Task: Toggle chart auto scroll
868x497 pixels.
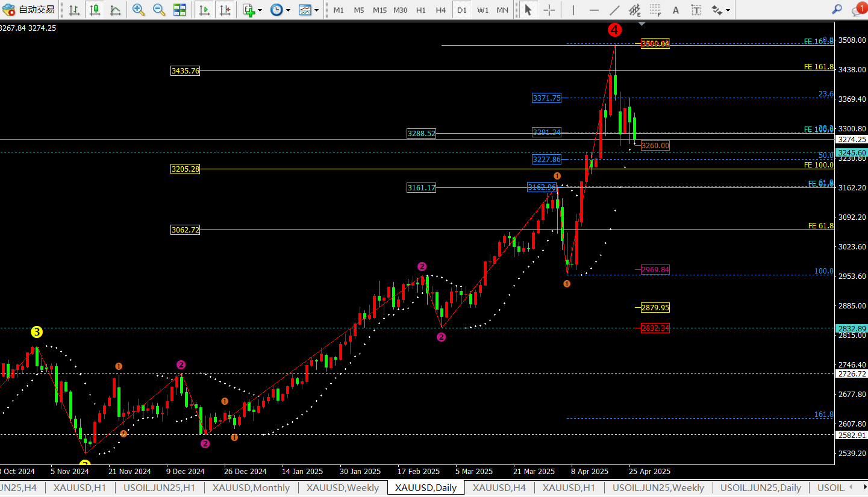Action: pyautogui.click(x=204, y=10)
